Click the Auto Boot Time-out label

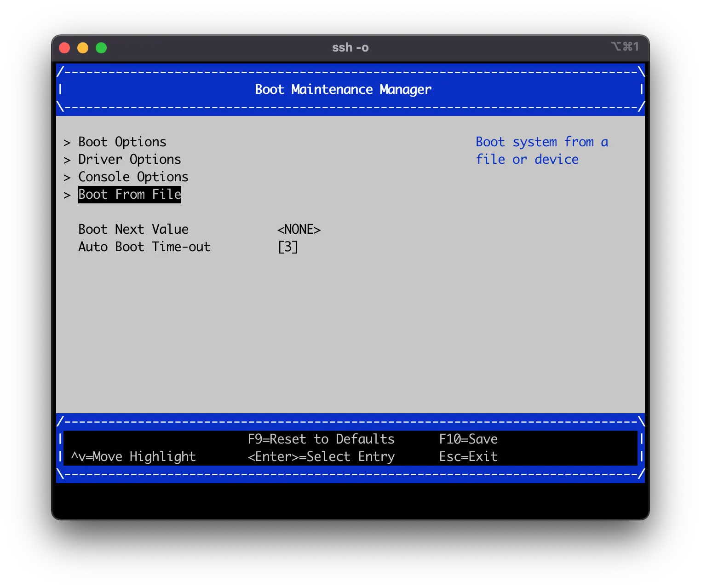pyautogui.click(x=144, y=247)
